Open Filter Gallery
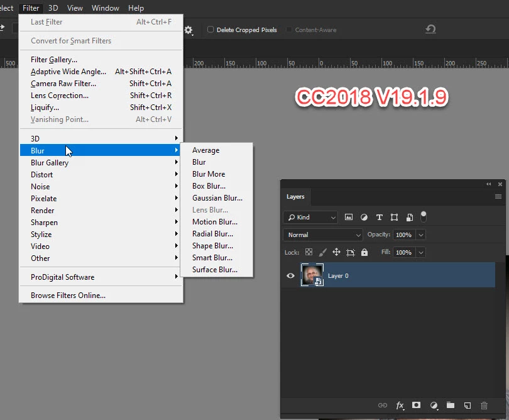The image size is (509, 420). point(101,60)
